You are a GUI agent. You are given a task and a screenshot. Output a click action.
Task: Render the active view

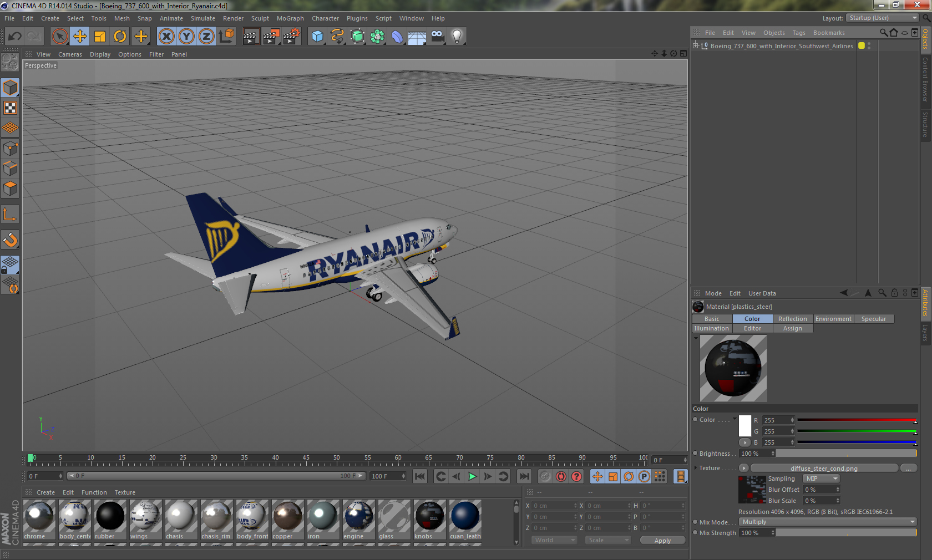(x=251, y=37)
